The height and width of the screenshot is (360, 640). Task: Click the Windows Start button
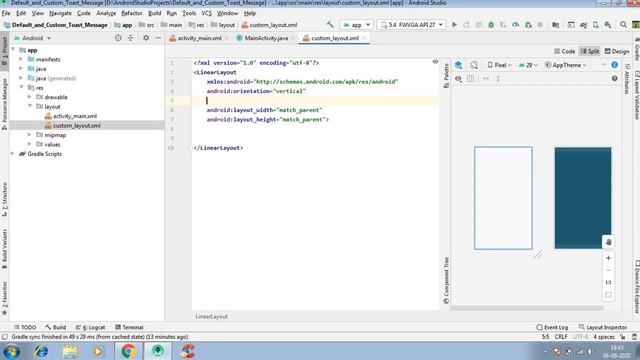coord(11,351)
